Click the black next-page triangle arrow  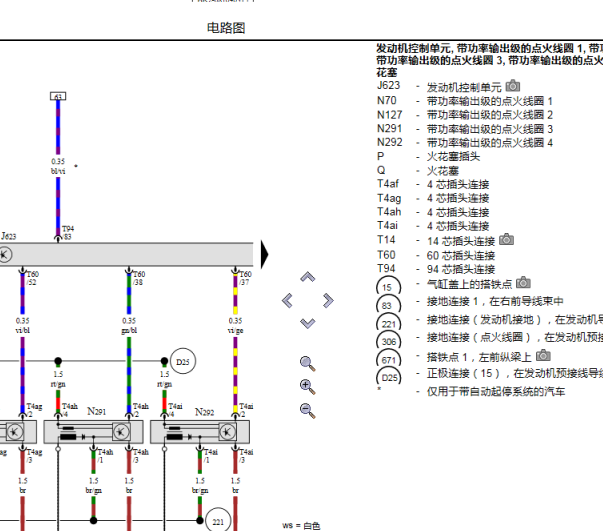pos(265,254)
